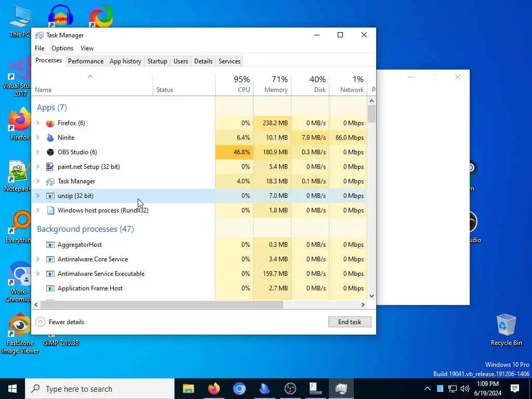Sort by the Status column header

pos(184,85)
